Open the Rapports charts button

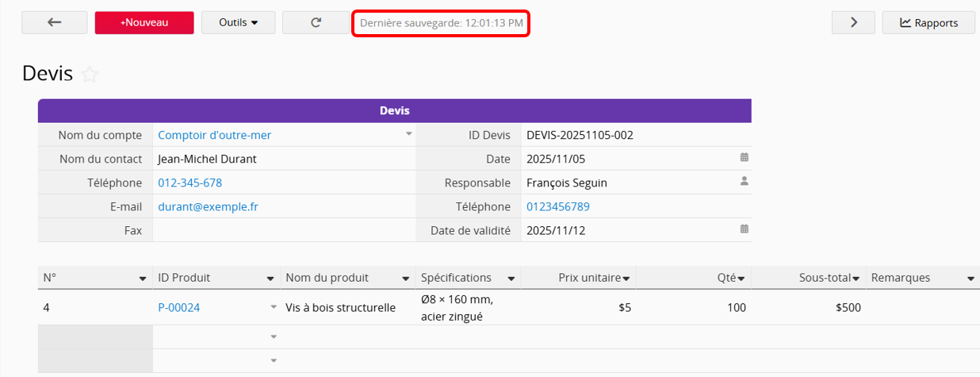(x=928, y=23)
